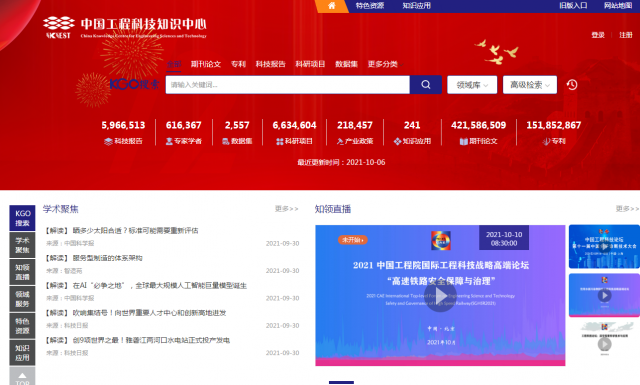Viewport: 640px width, 385px height.
Task: Click the 科技报告 statistics icon
Action: [x=108, y=141]
